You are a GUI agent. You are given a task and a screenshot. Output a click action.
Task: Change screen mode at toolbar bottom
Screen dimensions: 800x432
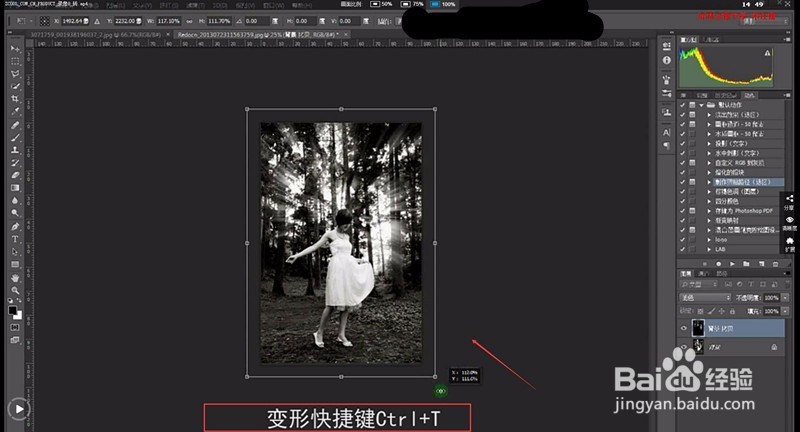click(x=15, y=340)
